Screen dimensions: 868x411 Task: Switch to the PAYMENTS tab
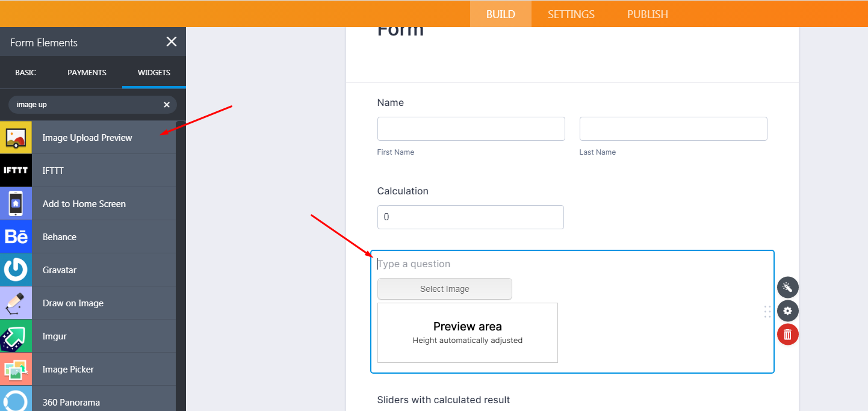[87, 72]
